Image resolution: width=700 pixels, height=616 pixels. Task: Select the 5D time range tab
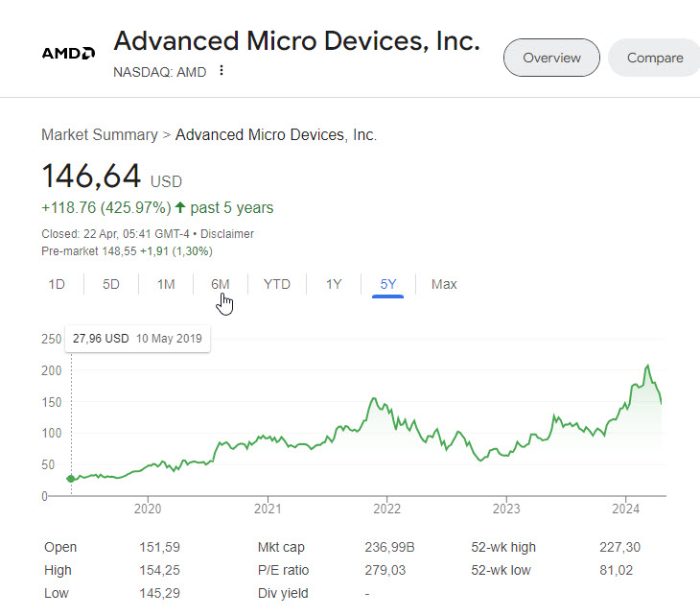pos(111,284)
